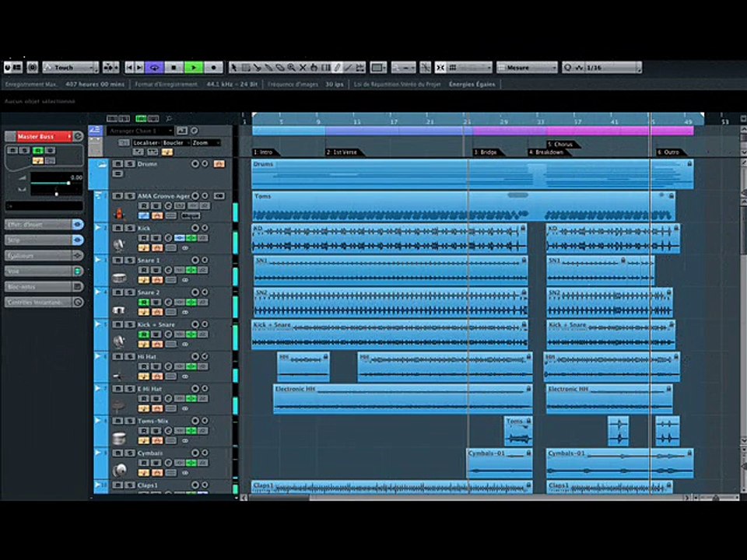Select the E Hi Hat track name
The image size is (747, 560).
[x=149, y=389]
